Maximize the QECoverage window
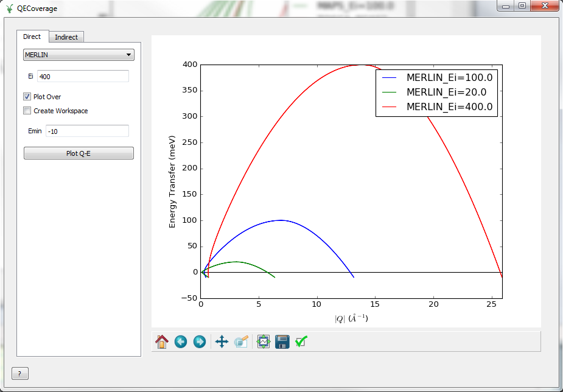 pyautogui.click(x=522, y=5)
